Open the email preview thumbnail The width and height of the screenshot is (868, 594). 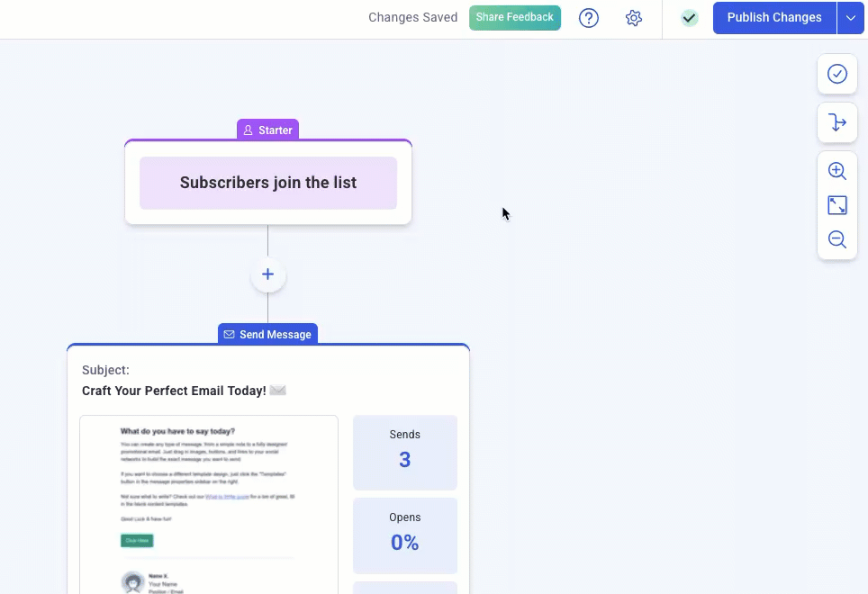click(209, 504)
